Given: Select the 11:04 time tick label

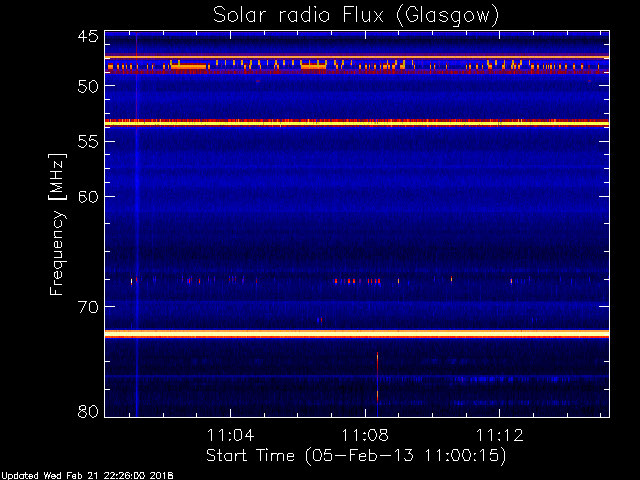Looking at the screenshot, I should click(231, 435).
